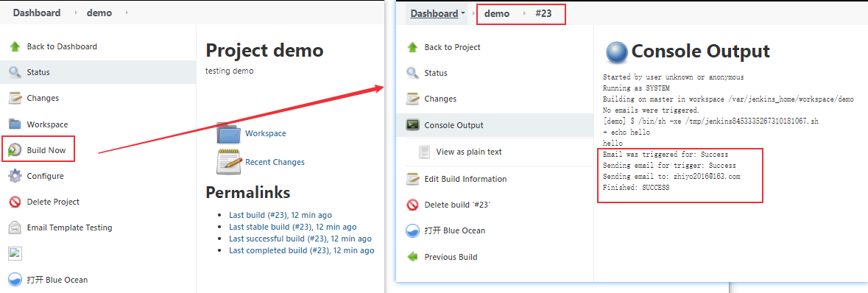The height and width of the screenshot is (293, 868).
Task: Open Last successful build (#23) permalink
Action: pos(300,239)
